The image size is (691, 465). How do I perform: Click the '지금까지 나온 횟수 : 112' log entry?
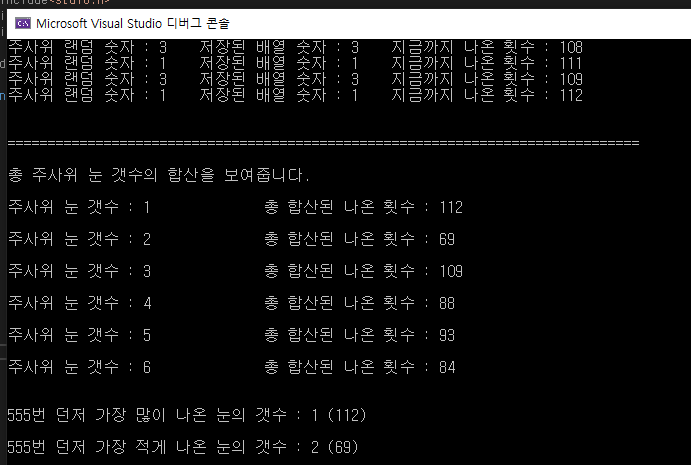487,95
